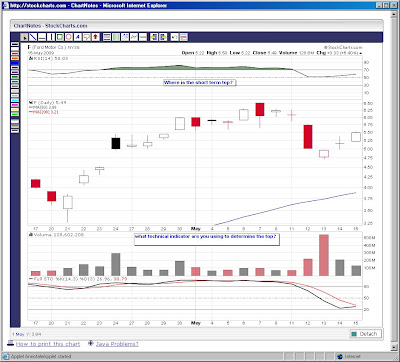400x362 pixels.
Task: Choose the red color swatch
Action: (x=15, y=54)
